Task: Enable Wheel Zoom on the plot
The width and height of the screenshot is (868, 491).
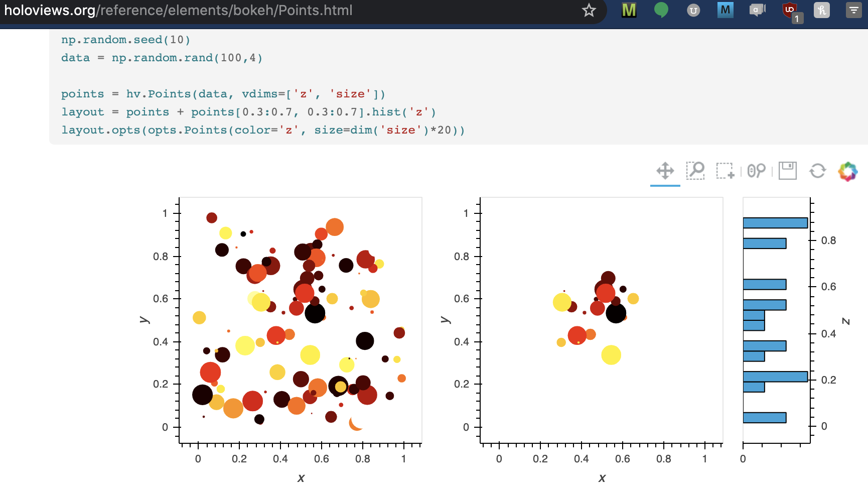Action: [757, 171]
